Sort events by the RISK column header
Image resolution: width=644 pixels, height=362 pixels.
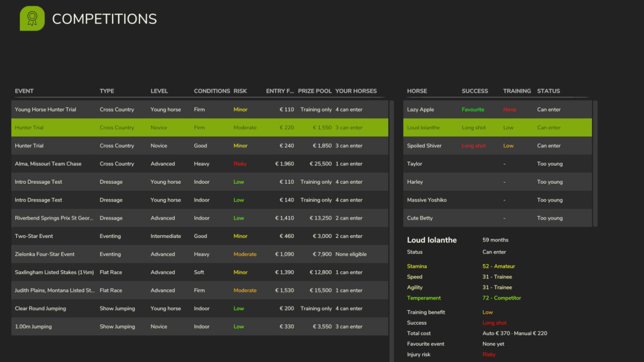coord(240,91)
